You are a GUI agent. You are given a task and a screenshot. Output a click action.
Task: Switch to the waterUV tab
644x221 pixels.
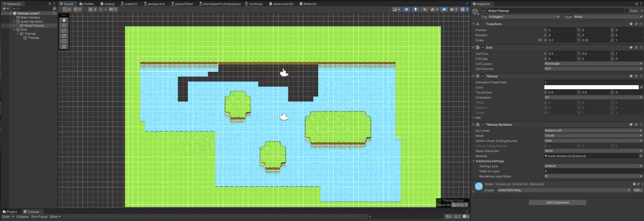click(129, 4)
